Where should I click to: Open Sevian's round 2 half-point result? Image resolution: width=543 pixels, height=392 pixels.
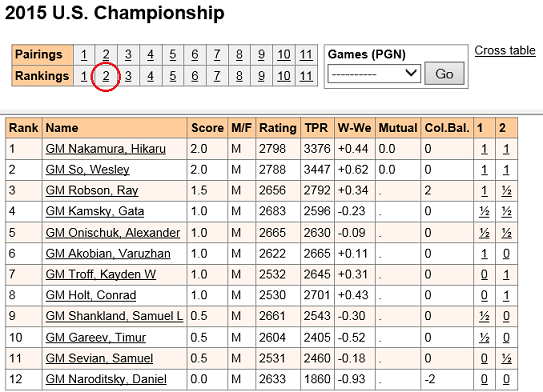[x=506, y=358]
